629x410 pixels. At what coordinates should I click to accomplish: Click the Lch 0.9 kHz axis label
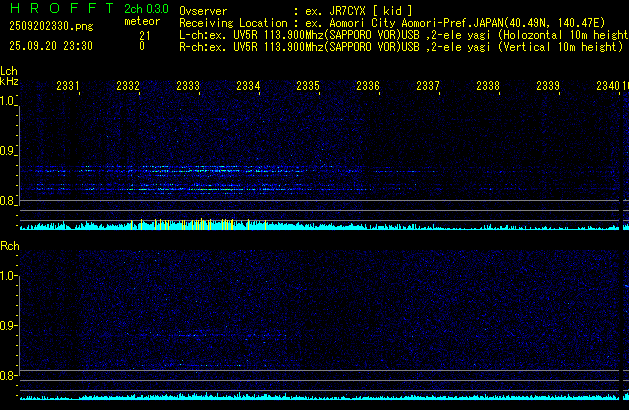[8, 152]
